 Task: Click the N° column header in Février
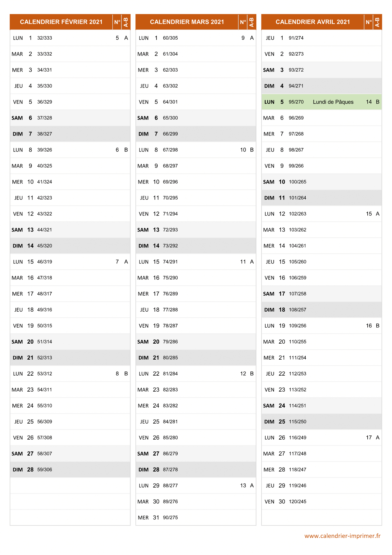point(117,22)
